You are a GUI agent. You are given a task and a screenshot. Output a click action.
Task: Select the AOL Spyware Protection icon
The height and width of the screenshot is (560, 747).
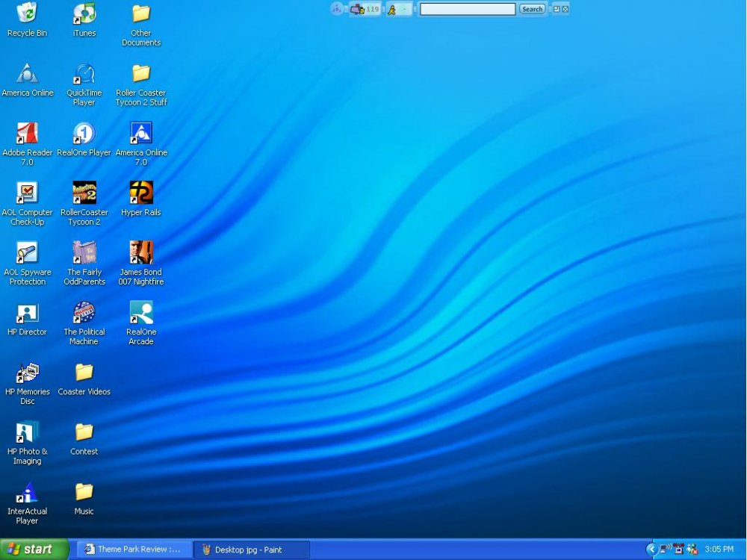coord(28,252)
